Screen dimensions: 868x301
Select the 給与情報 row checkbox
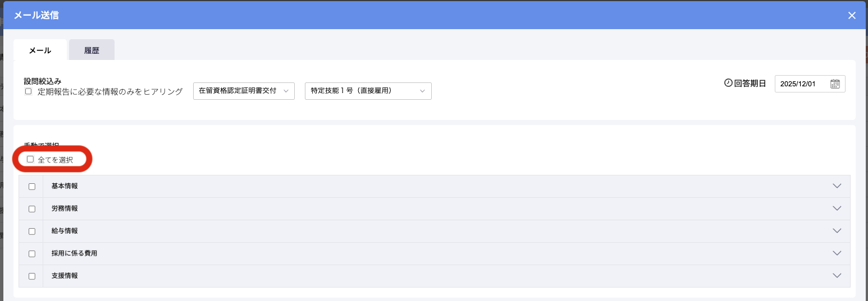click(32, 231)
